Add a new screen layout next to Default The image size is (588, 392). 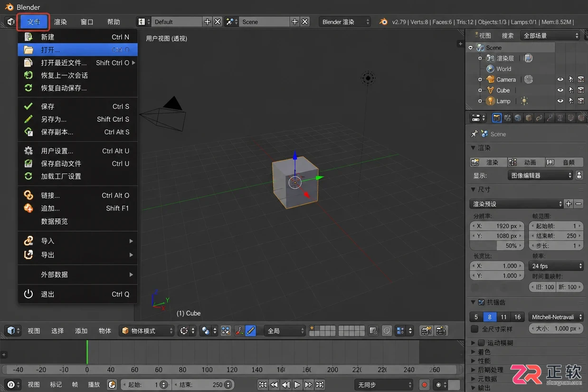207,22
